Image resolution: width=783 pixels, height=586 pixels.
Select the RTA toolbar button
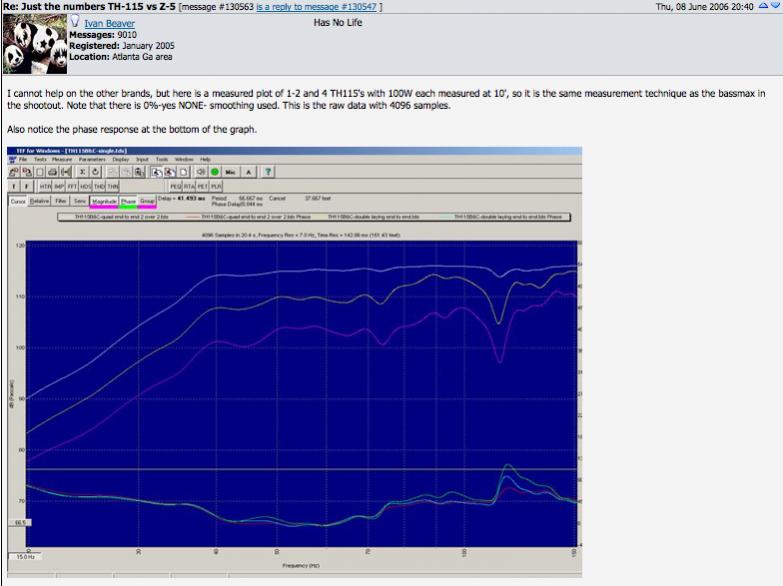pyautogui.click(x=189, y=186)
